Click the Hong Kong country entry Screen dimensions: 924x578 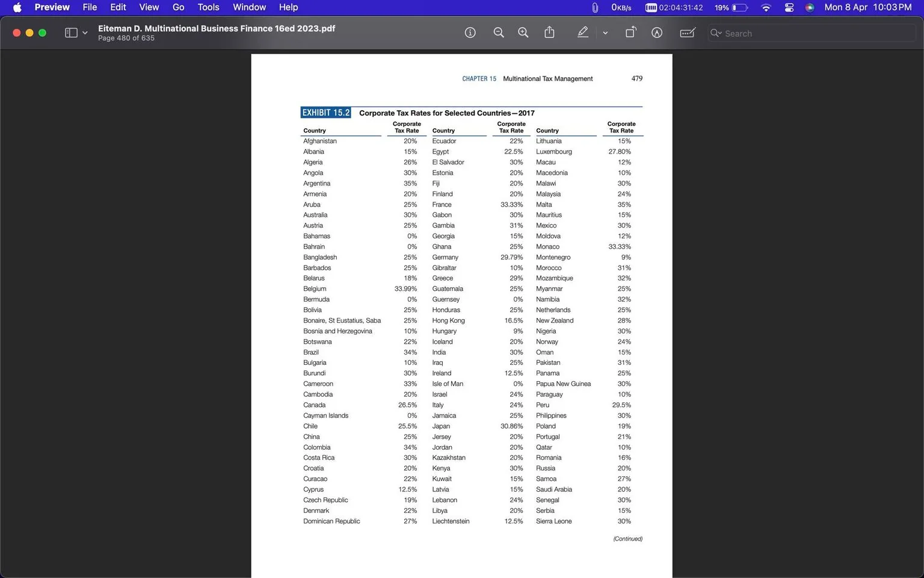coord(448,320)
